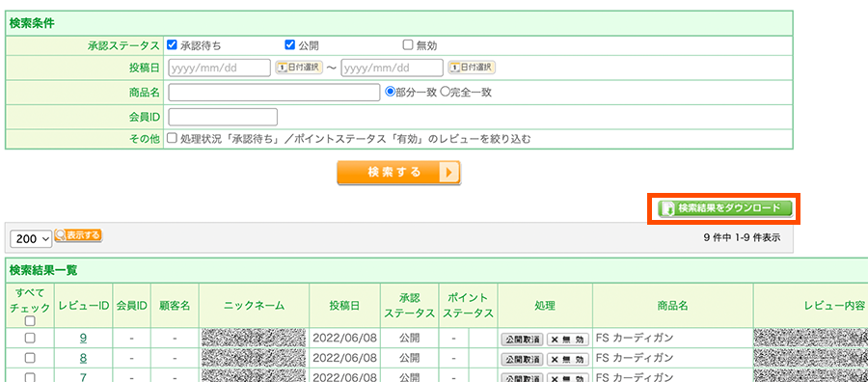The height and width of the screenshot is (382, 868).
Task: Click 無効 button for review 8
Action: click(x=568, y=359)
